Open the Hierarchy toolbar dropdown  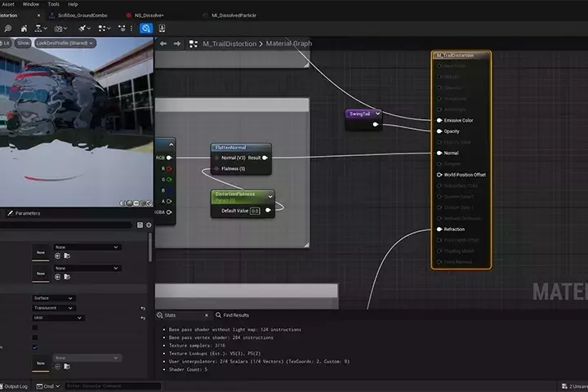tap(41, 29)
